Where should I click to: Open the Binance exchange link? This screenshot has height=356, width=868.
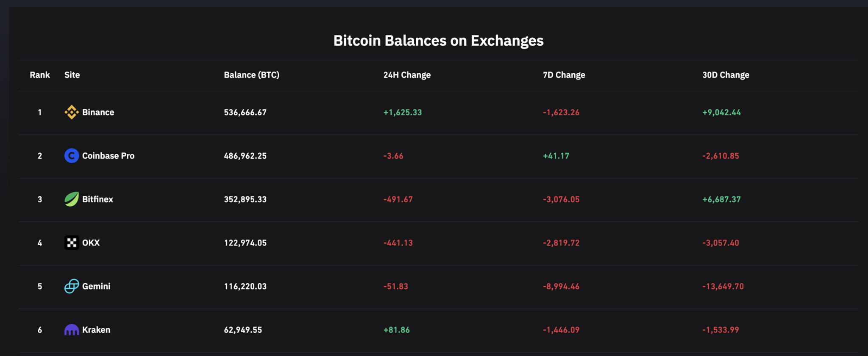[98, 112]
